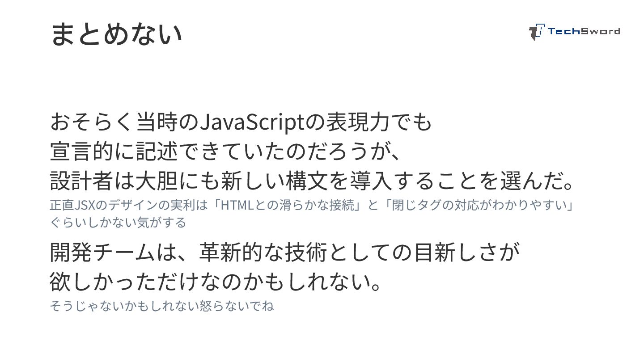Viewport: 644px width, 362px height.
Task: Click the footnote そうじゃないかもしれない怒らないでね
Action: click(162, 306)
